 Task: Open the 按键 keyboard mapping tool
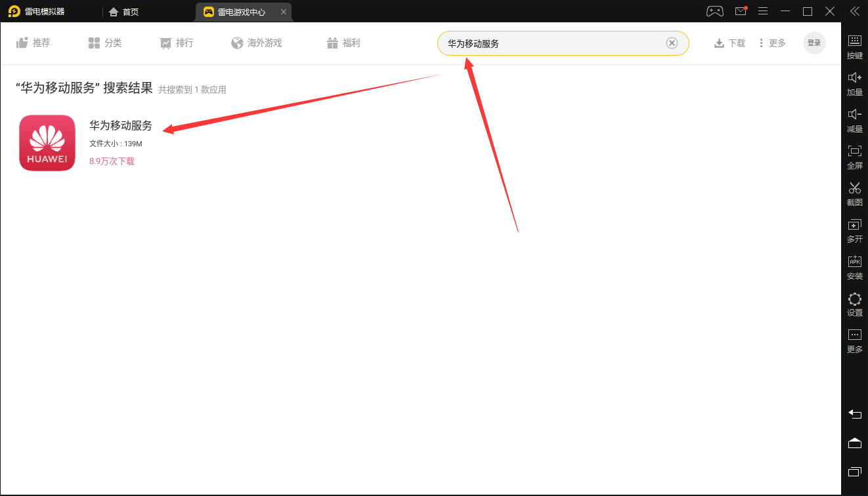(854, 46)
